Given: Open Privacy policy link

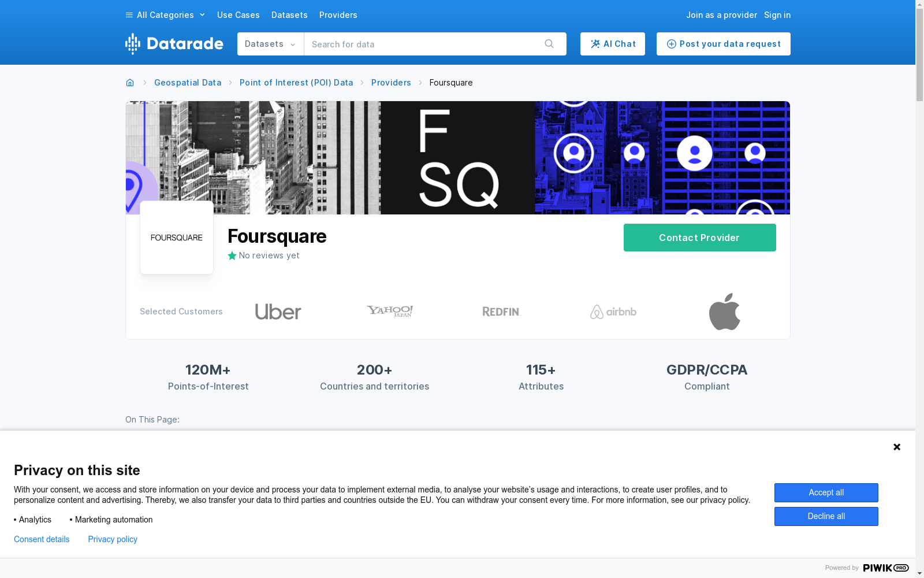Looking at the screenshot, I should tap(113, 539).
